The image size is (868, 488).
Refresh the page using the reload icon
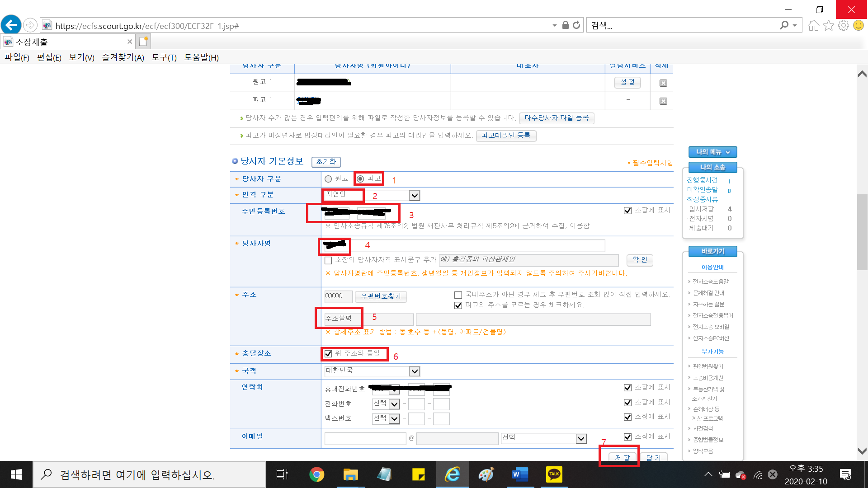tap(576, 25)
